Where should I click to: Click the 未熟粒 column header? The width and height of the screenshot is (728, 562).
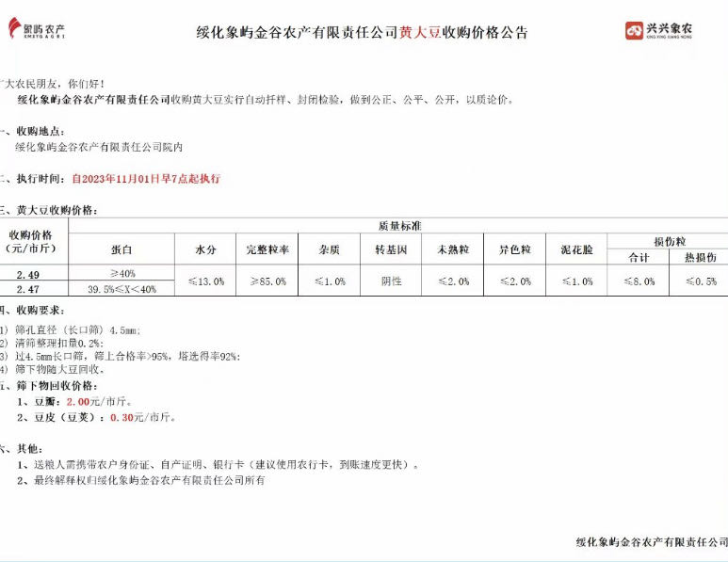pos(453,249)
